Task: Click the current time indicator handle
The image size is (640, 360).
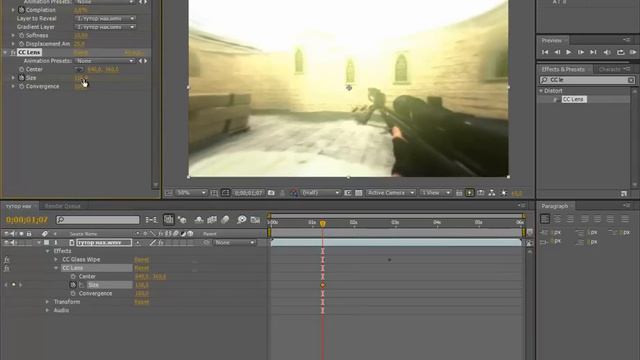Action: [x=322, y=224]
